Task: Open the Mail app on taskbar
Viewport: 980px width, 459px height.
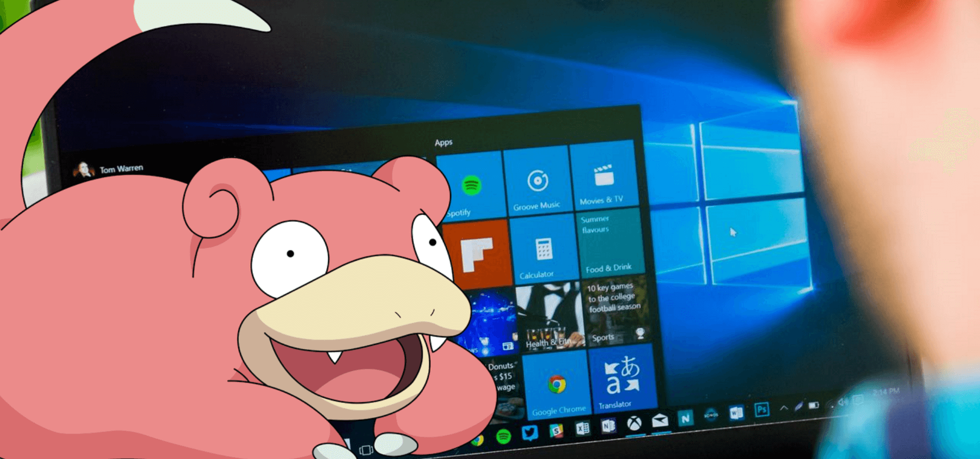Action: point(660,421)
